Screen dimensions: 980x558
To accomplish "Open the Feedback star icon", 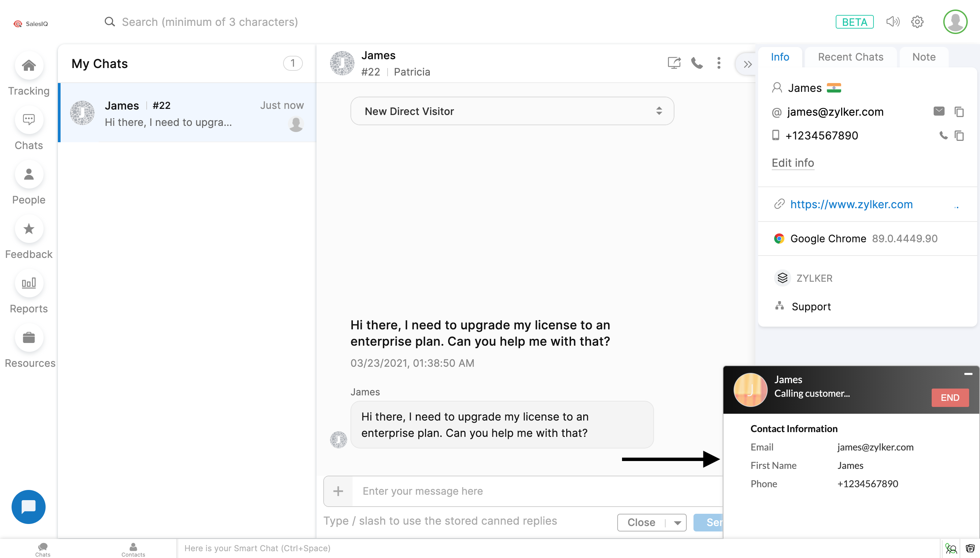I will pyautogui.click(x=29, y=229).
